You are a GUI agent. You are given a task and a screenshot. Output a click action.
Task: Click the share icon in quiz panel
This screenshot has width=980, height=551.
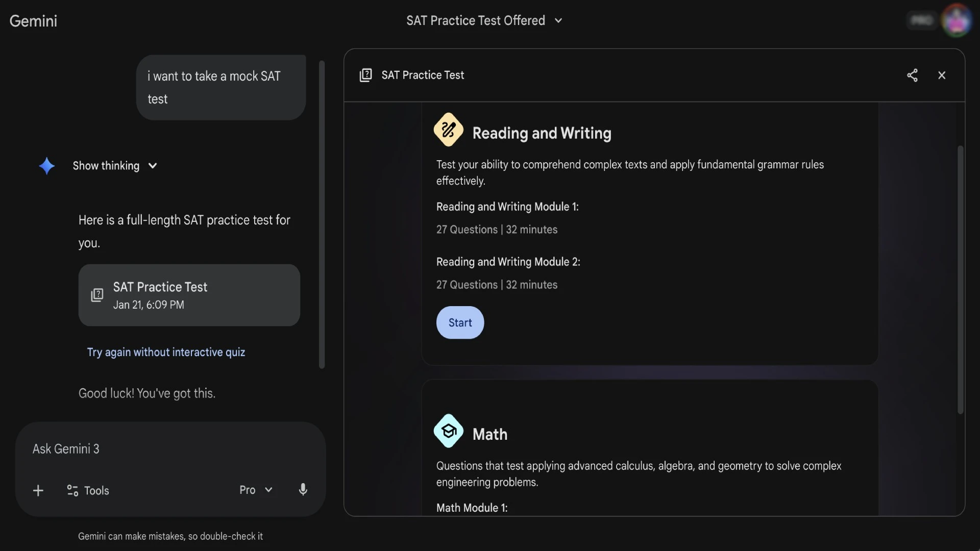(x=912, y=76)
